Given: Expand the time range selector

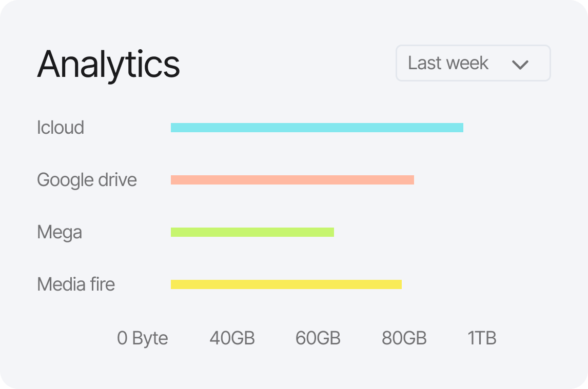Looking at the screenshot, I should [x=472, y=63].
